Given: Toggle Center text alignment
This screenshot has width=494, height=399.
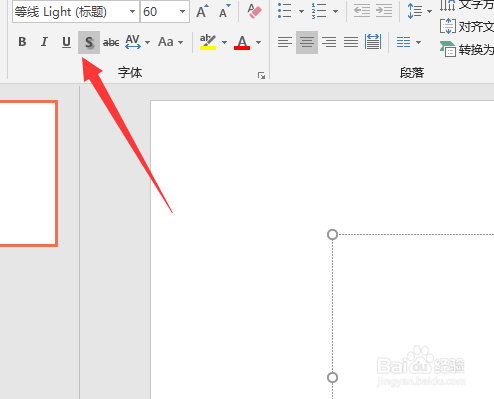Looking at the screenshot, I should 307,42.
